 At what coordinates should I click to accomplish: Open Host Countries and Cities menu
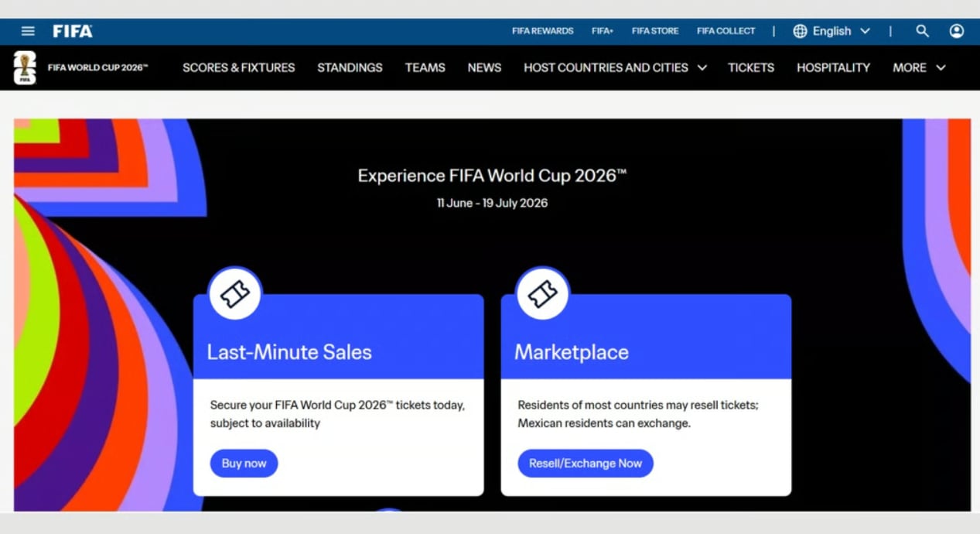point(606,67)
